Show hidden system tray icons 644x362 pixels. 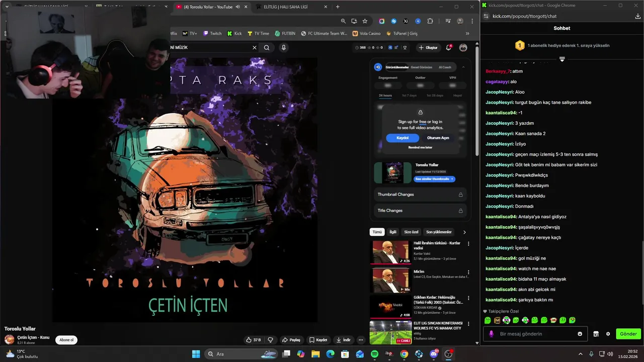tap(580, 354)
